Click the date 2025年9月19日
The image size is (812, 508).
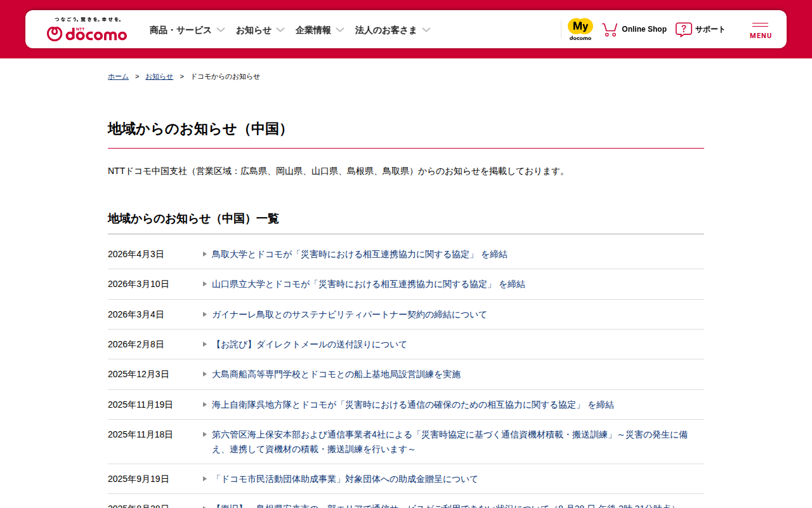pos(138,479)
